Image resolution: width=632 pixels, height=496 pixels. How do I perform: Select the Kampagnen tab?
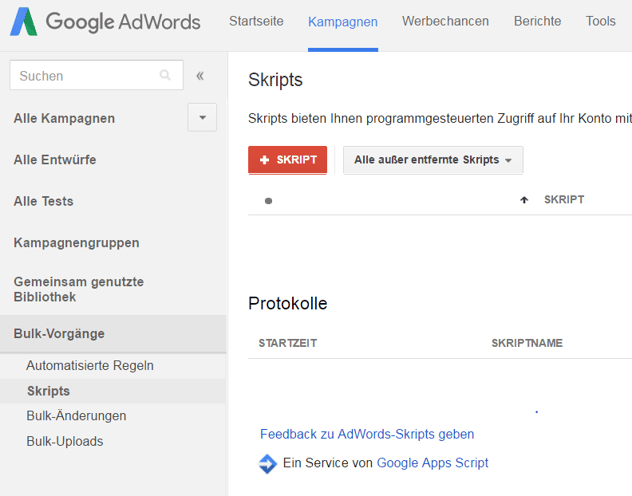(343, 22)
